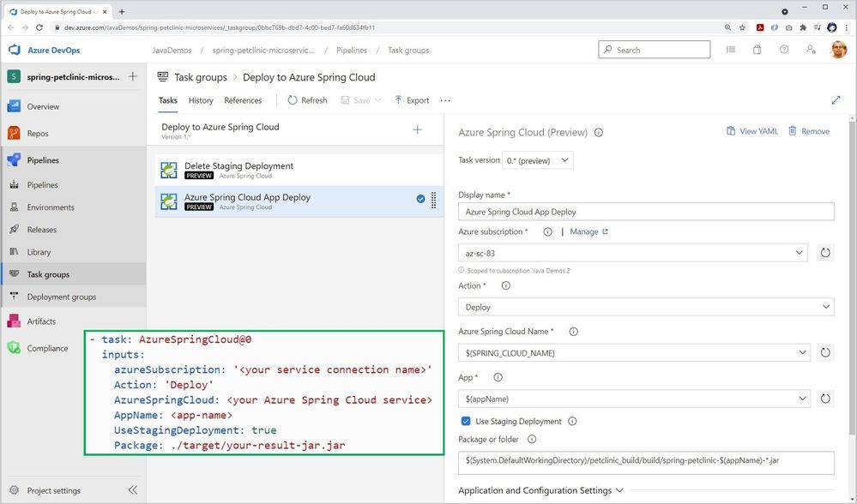Open the Help question mark icon
Viewport: 857px width, 504px height.
click(x=784, y=50)
